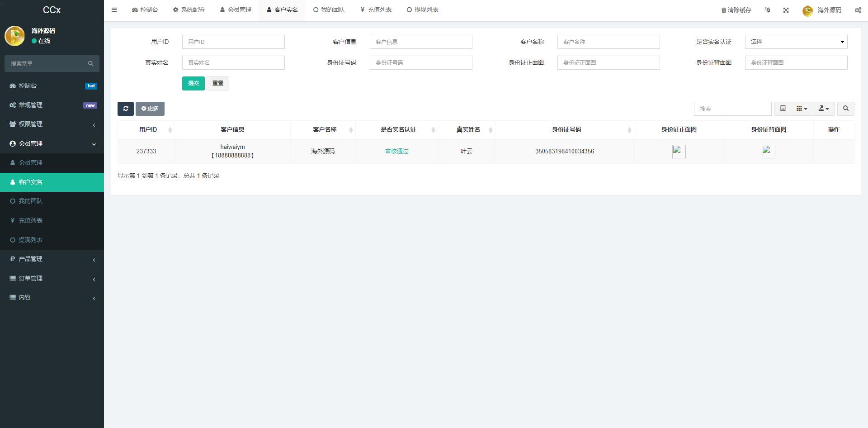The height and width of the screenshot is (428, 868).
Task: Switch to the 充值列表 tab
Action: click(x=376, y=10)
